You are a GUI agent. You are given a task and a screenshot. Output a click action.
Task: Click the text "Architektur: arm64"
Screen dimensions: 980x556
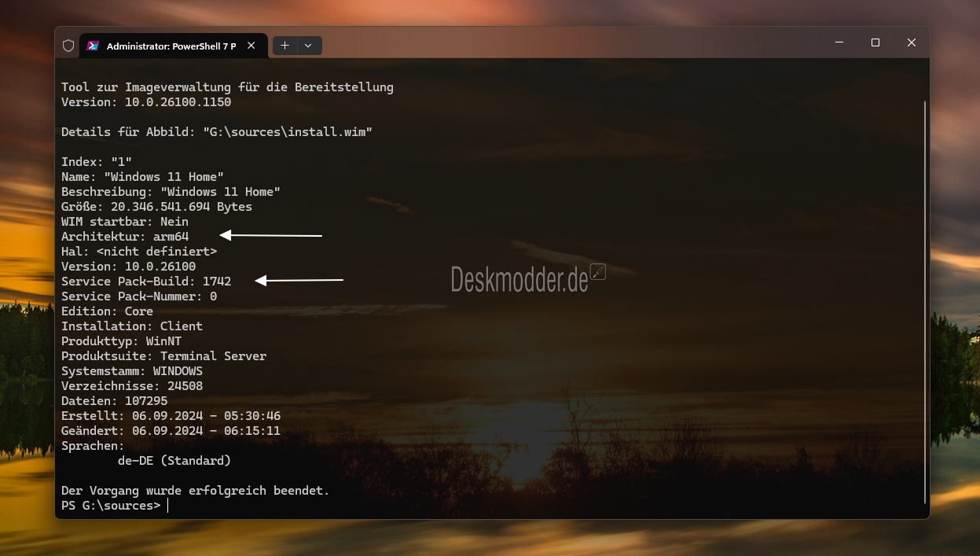(x=125, y=236)
